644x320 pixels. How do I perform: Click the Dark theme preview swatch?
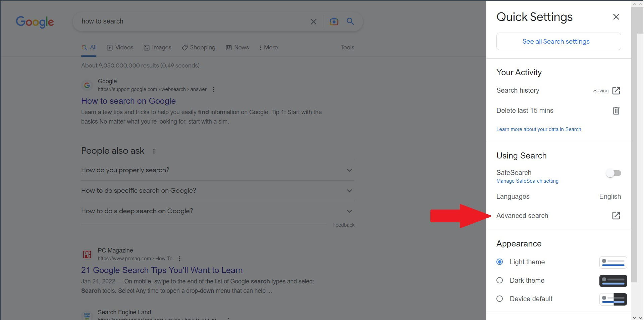point(613,281)
